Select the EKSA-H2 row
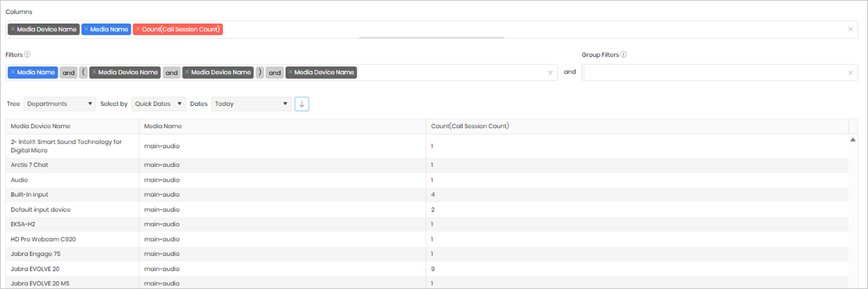 [x=428, y=224]
